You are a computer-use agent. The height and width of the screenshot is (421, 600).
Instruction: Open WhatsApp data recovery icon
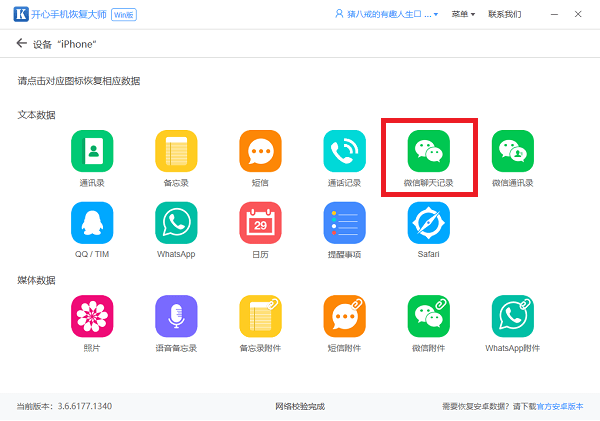tap(176, 223)
